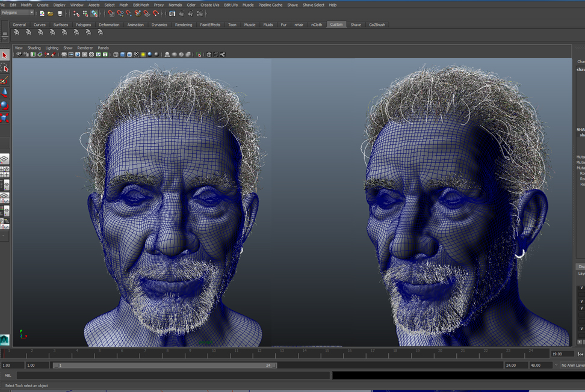This screenshot has height=392, width=585.
Task: Enable the snap to curves magnet
Action: pos(120,14)
